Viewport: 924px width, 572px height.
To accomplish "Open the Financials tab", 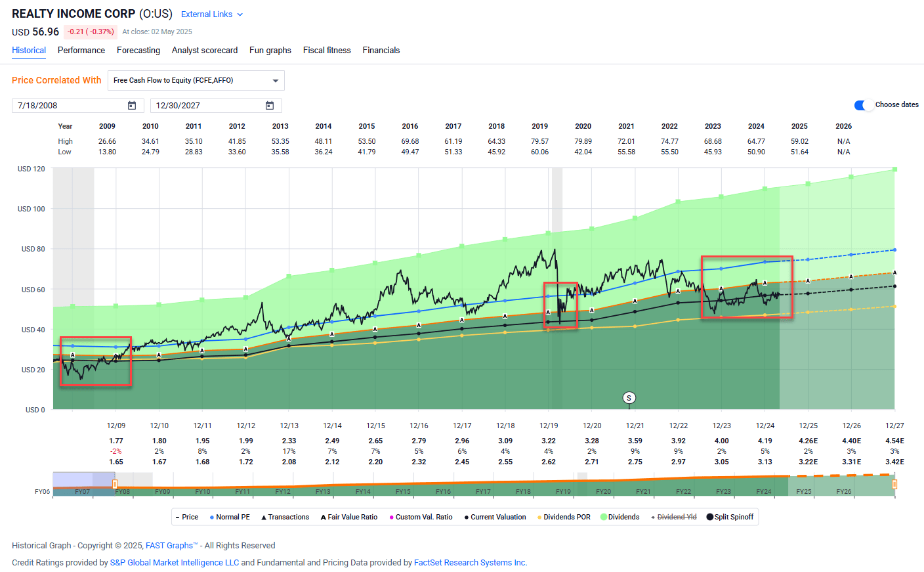I will 381,50.
